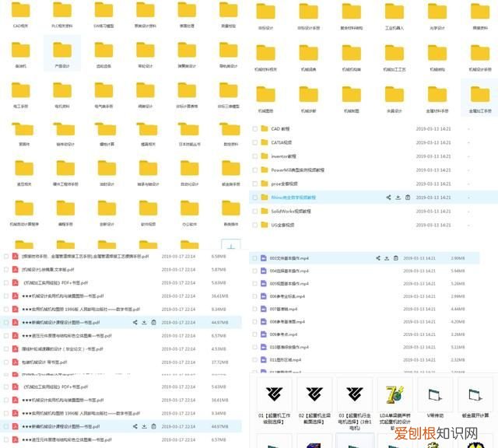Click the delete icon on the Rhino folder row
This screenshot has height=448, width=498.
(x=406, y=197)
